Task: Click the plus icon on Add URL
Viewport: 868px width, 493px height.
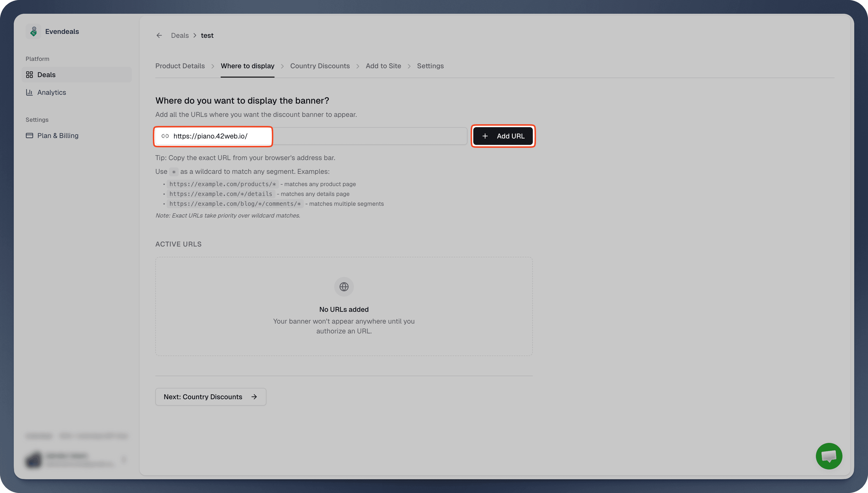Action: 485,136
